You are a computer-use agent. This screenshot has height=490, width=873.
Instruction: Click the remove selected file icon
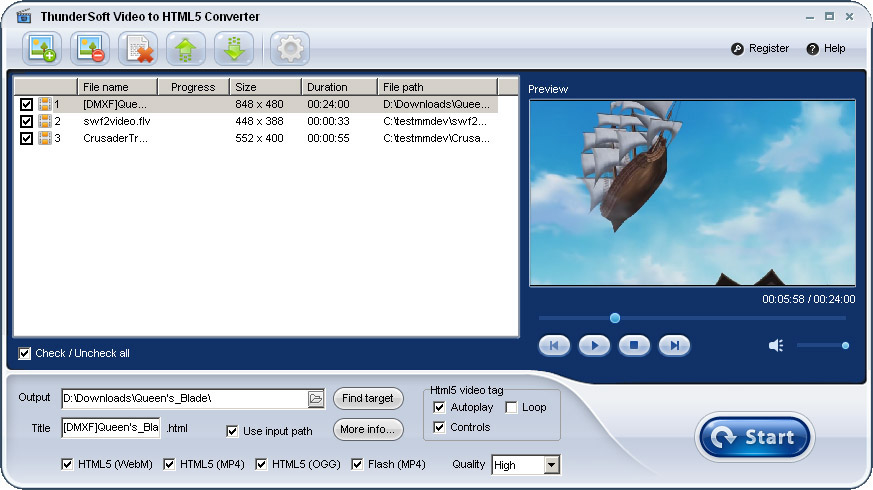[x=90, y=47]
